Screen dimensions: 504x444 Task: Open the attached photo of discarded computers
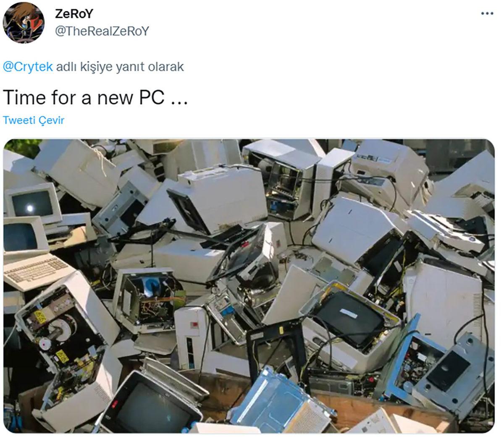click(x=249, y=286)
